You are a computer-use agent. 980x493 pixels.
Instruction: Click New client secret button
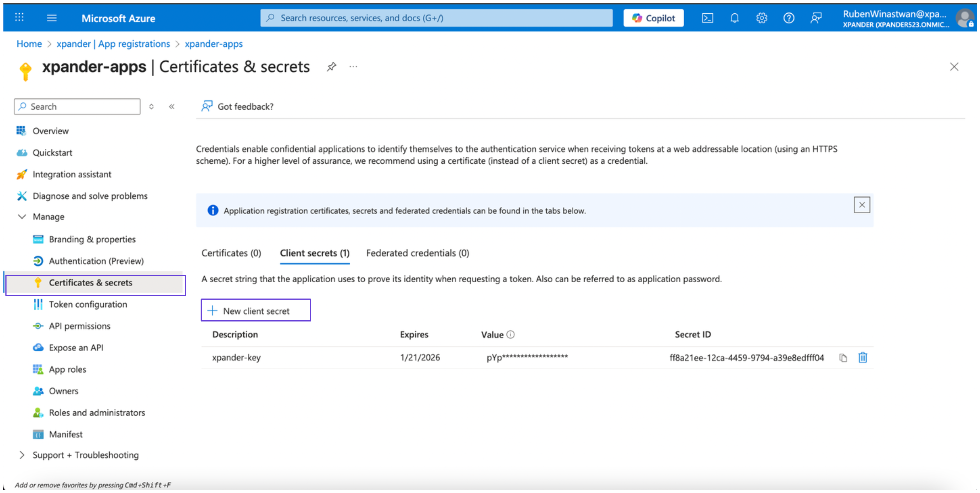tap(256, 311)
